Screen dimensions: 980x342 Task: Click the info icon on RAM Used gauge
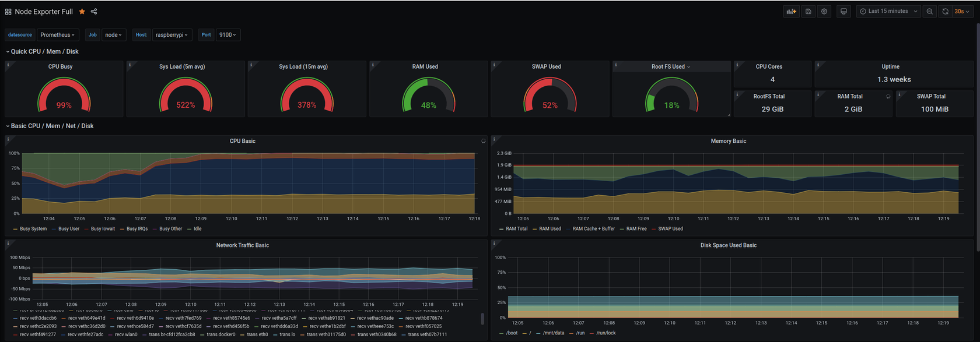coord(373,65)
